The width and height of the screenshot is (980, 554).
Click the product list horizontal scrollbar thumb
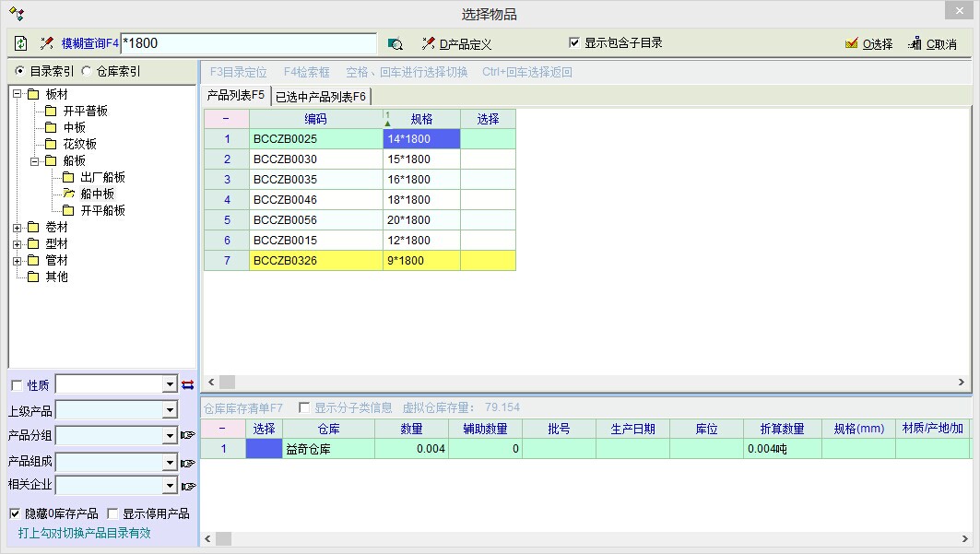(x=227, y=382)
